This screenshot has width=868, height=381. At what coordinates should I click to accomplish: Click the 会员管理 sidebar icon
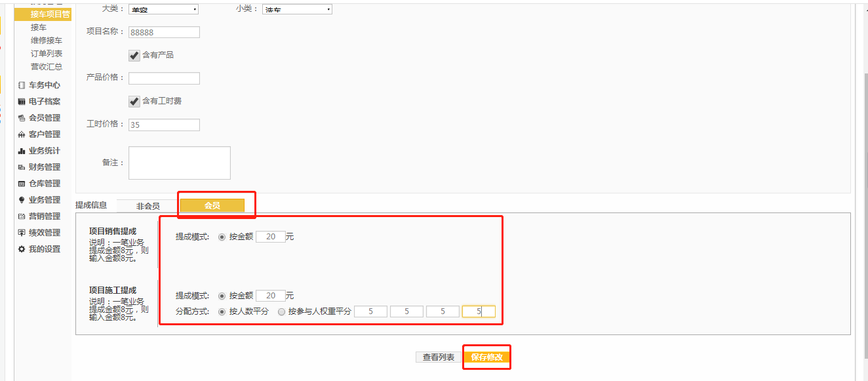tap(22, 118)
